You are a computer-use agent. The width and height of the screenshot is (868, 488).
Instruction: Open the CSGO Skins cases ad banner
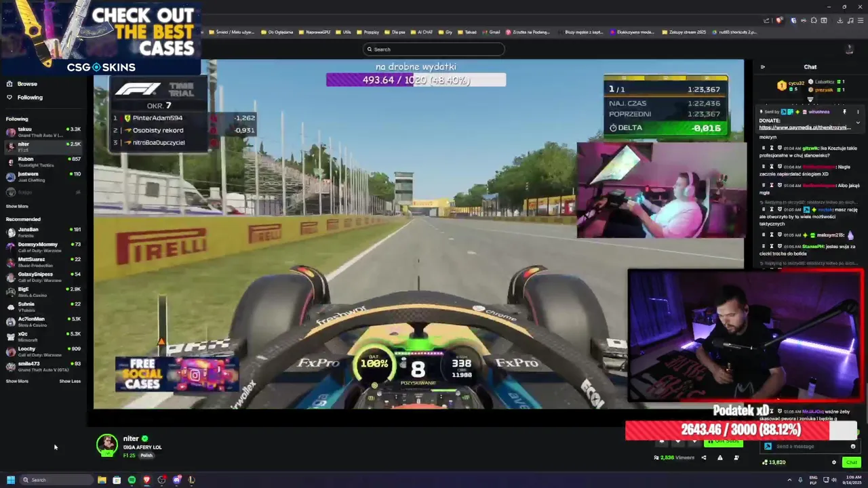[x=100, y=37]
